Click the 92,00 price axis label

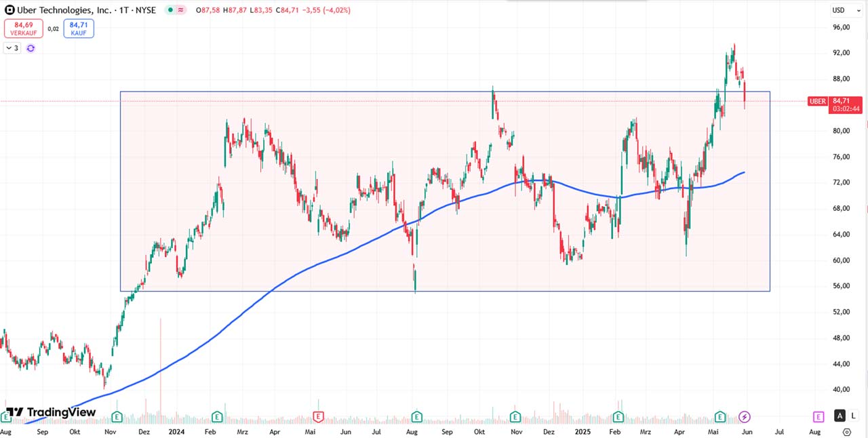pyautogui.click(x=841, y=53)
